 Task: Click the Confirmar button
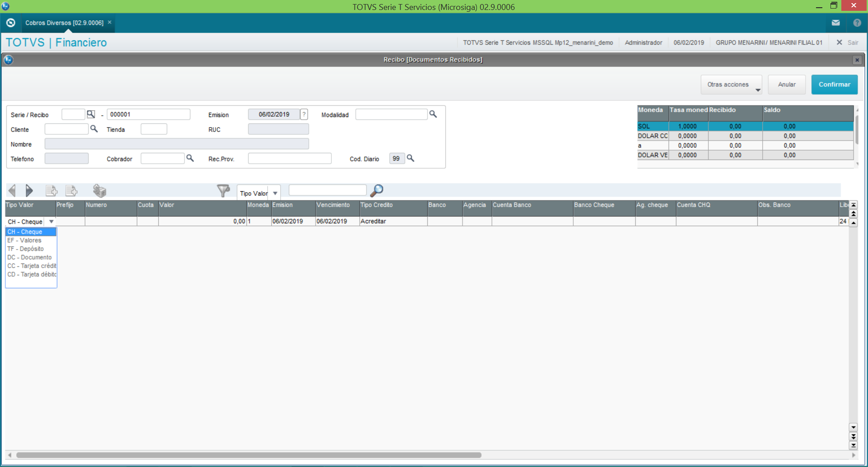click(x=834, y=85)
